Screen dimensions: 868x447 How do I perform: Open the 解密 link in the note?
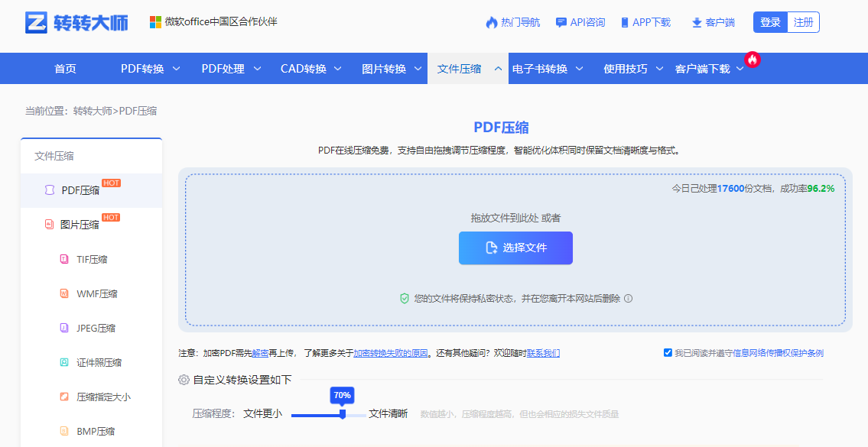[260, 353]
